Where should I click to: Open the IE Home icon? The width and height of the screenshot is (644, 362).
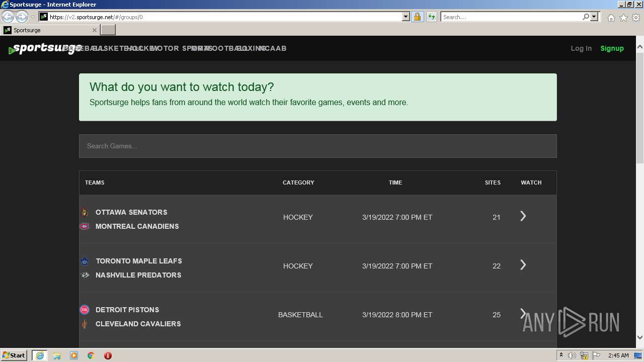point(611,18)
